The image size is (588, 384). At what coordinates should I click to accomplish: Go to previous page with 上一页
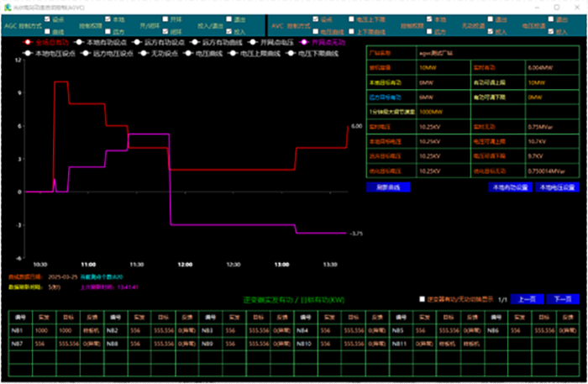[526, 299]
